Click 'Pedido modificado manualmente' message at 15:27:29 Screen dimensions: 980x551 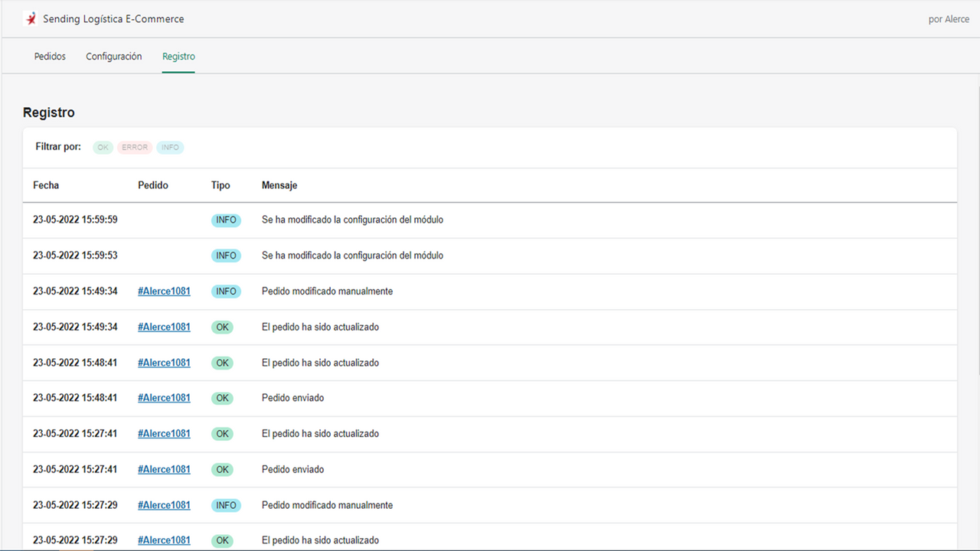(327, 505)
